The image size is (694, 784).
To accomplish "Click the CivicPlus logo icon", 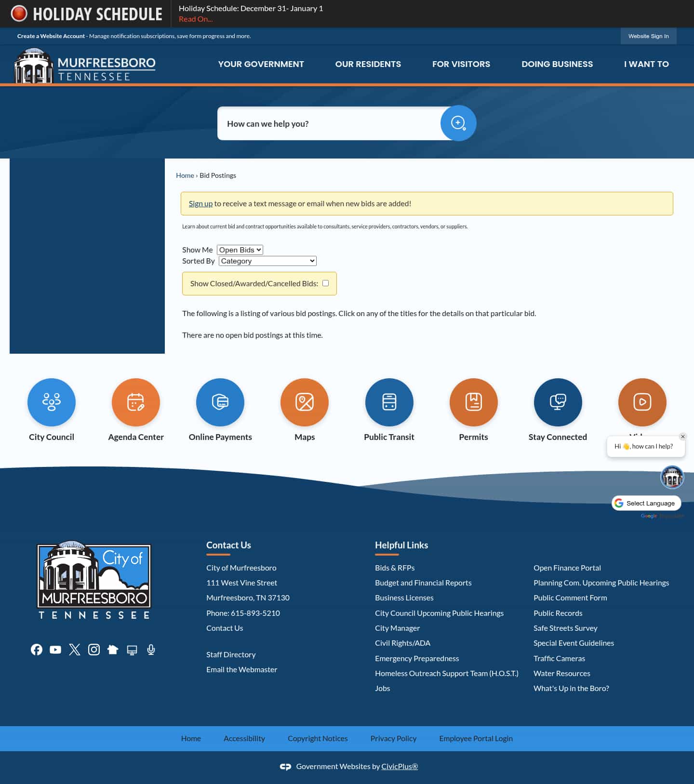I will pyautogui.click(x=285, y=767).
